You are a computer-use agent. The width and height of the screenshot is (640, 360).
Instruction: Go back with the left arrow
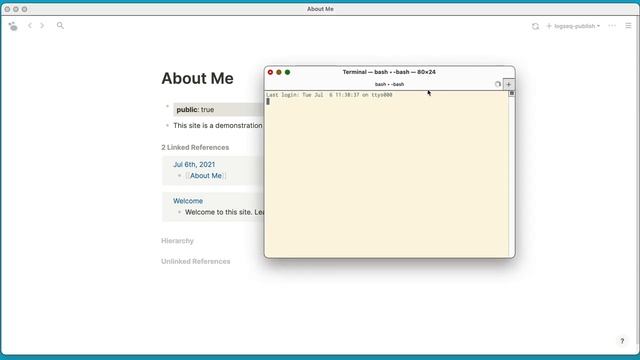click(x=30, y=26)
